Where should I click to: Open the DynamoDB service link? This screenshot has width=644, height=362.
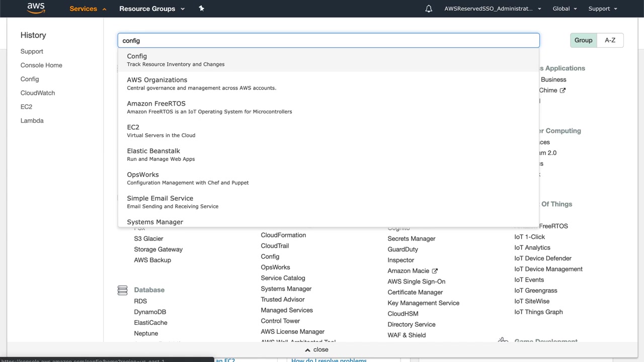(x=150, y=312)
